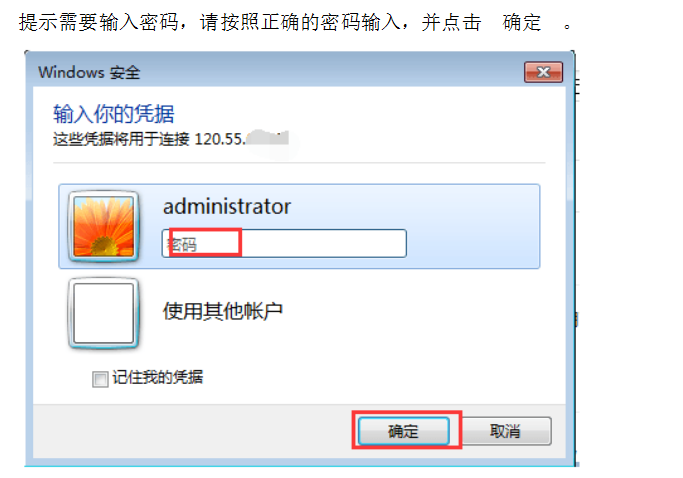
Task: Tick the 记住我的凭据 checkbox
Action: point(100,379)
